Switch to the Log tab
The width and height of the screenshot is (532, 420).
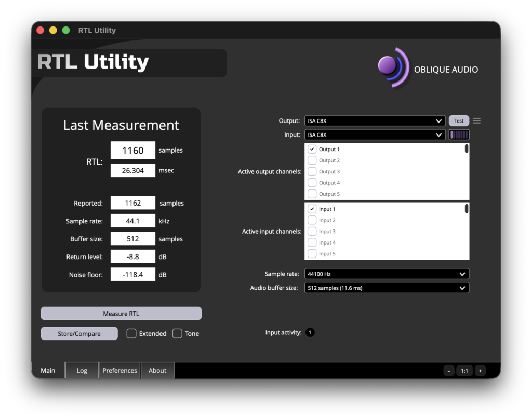click(x=82, y=371)
